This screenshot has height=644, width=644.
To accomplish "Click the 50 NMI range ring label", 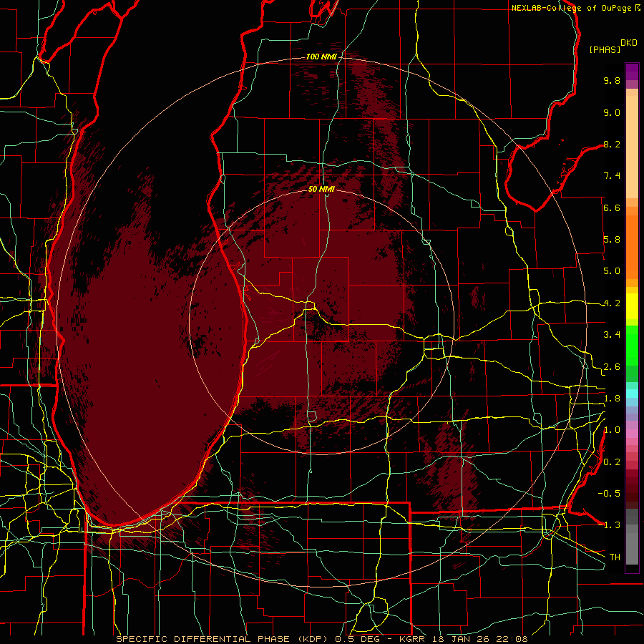I will 321,189.
